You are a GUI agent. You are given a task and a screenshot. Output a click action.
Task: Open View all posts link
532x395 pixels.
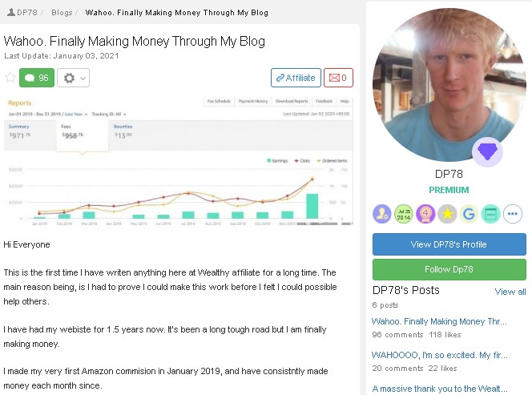coord(510,292)
